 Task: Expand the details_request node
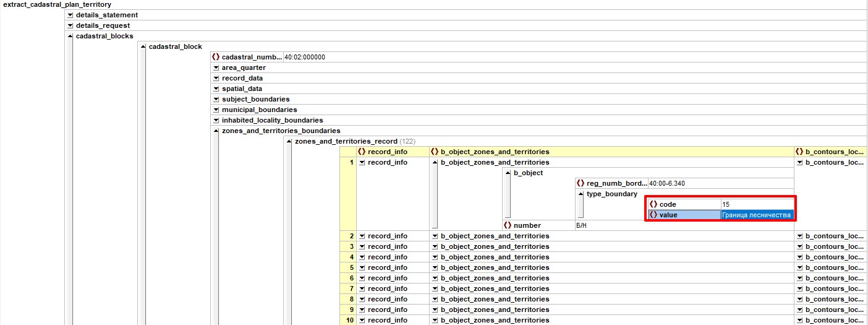tap(70, 25)
